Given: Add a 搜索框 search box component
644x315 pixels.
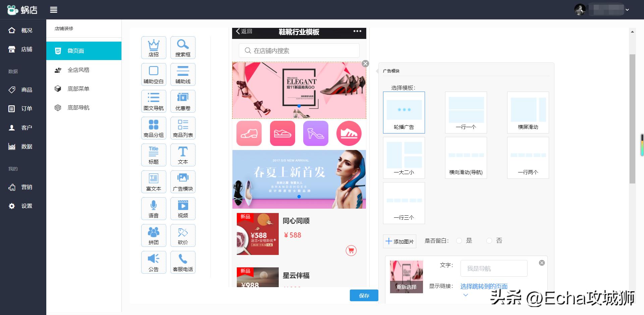Looking at the screenshot, I should 183,47.
